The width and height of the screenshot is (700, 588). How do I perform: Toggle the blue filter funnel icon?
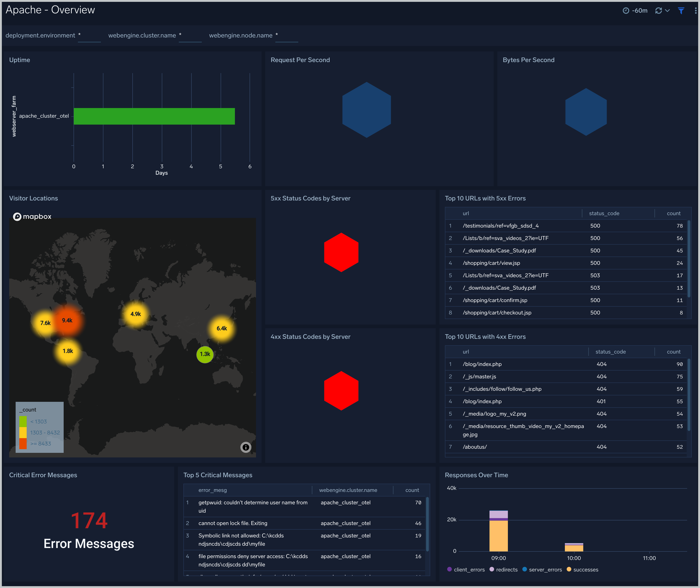681,11
